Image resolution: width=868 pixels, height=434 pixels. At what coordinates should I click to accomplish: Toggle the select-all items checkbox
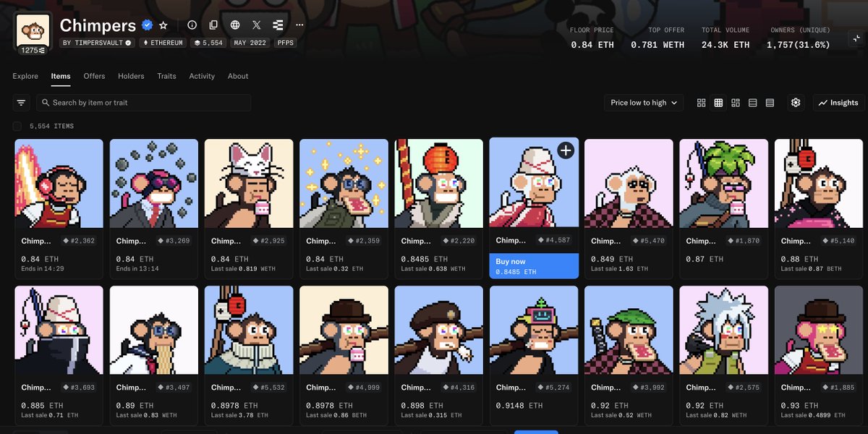pos(17,127)
